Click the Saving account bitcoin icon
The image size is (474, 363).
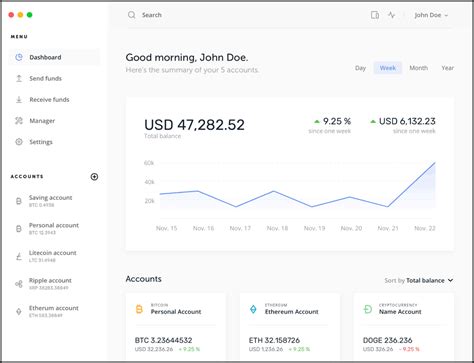pos(19,201)
